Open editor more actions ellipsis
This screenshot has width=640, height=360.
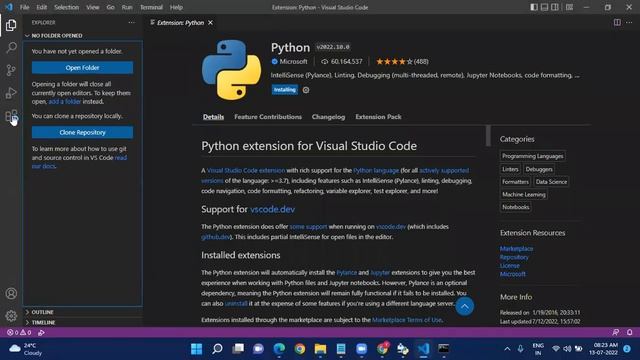pyautogui.click(x=629, y=22)
